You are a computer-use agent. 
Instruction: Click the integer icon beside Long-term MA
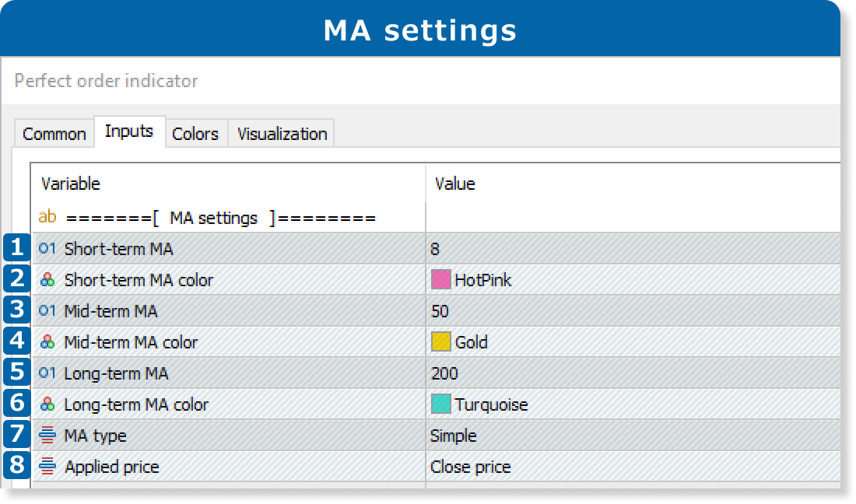(x=47, y=373)
